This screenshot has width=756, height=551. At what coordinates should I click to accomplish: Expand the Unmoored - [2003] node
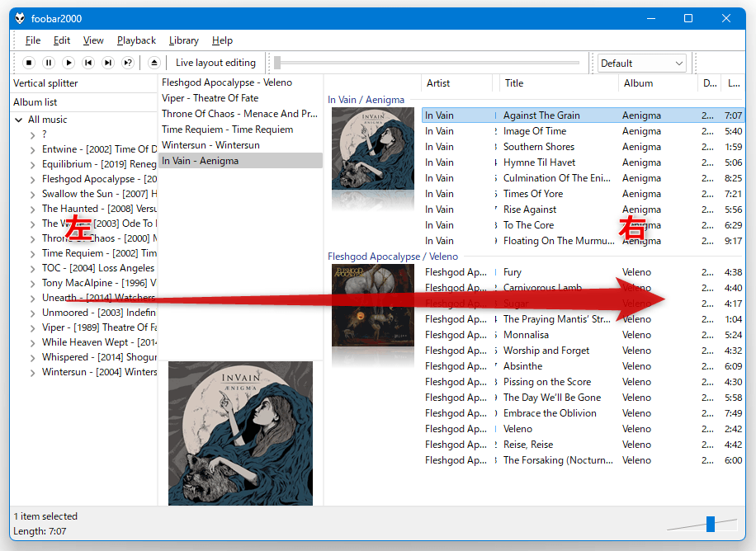33,313
